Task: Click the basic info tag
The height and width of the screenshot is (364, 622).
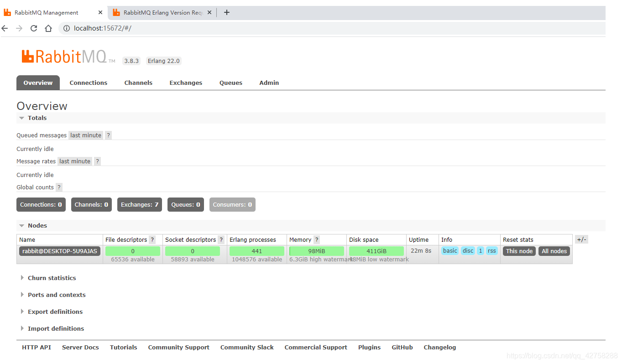Action: point(450,250)
